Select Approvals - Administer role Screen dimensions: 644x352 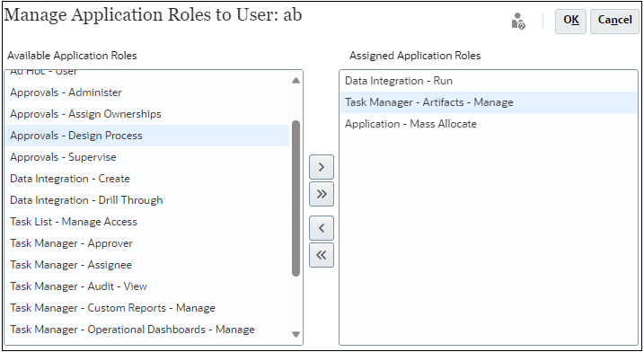click(147, 92)
